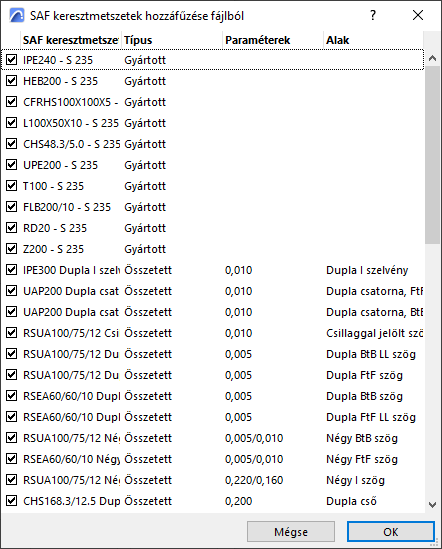Screen dimensions: 442x549
Task: Click 0,005/0,010 in Négy BtB szög row
Action: [254, 438]
